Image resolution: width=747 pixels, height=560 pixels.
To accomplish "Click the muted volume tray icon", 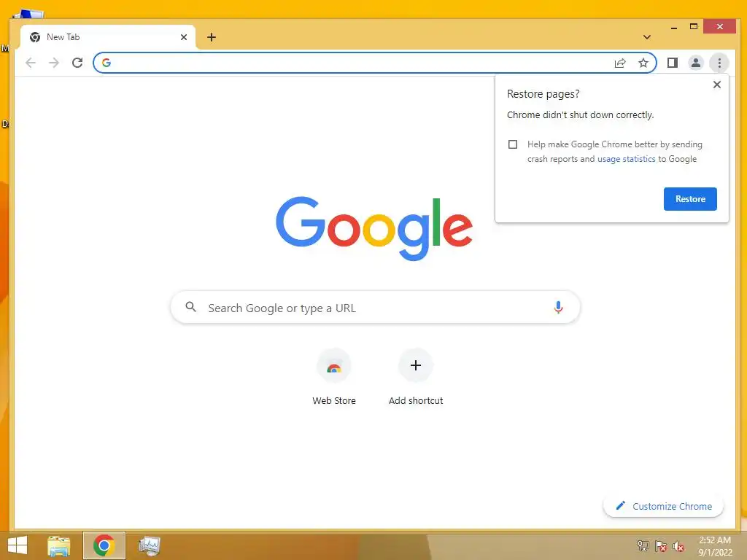I will coord(678,546).
